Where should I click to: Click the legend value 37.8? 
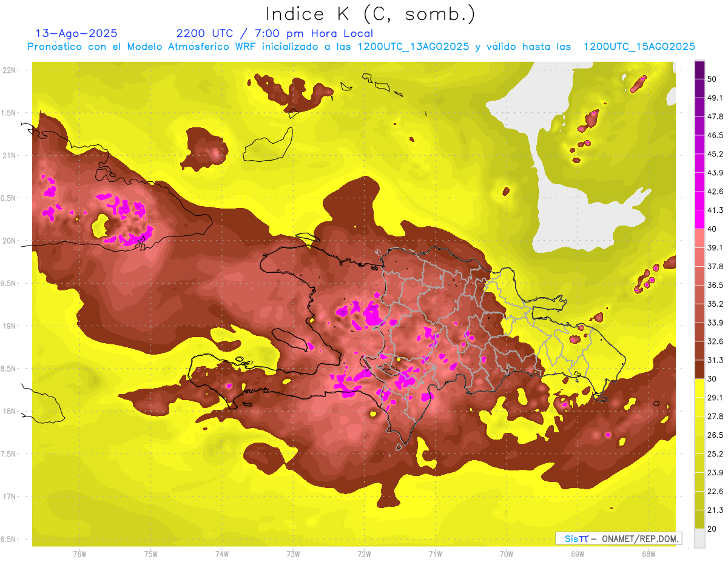point(715,267)
